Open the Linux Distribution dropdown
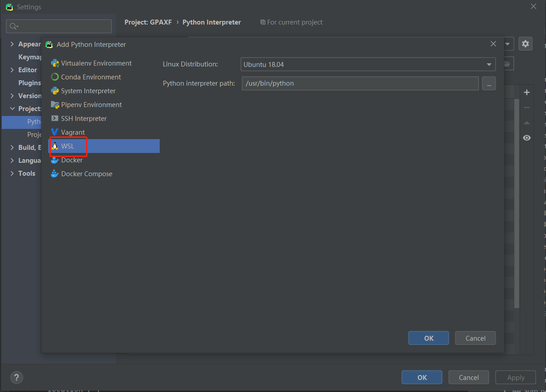The width and height of the screenshot is (546, 392). coord(368,64)
